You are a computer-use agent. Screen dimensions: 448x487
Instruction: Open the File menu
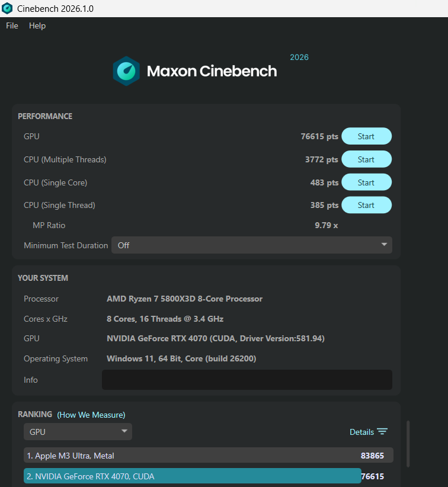(12, 26)
